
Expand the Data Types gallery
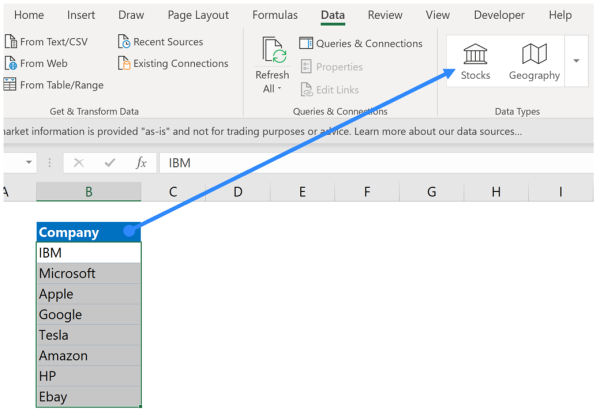coord(576,61)
